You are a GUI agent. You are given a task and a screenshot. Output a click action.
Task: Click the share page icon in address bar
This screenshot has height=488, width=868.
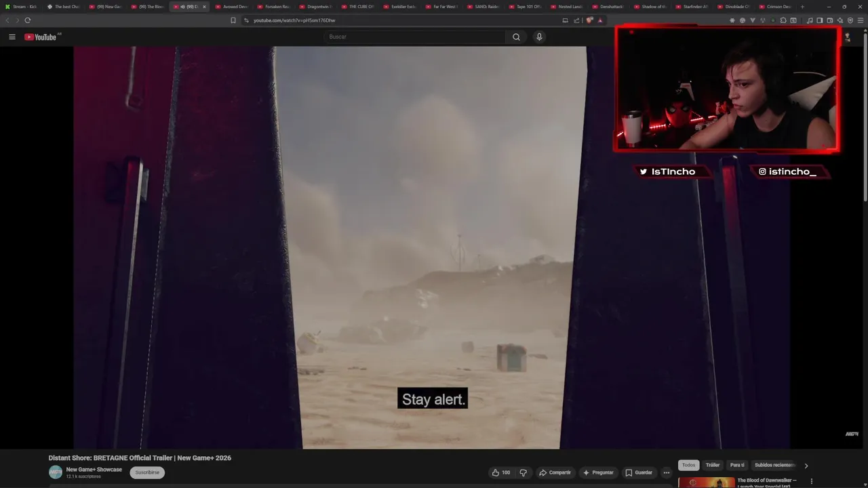coord(577,20)
